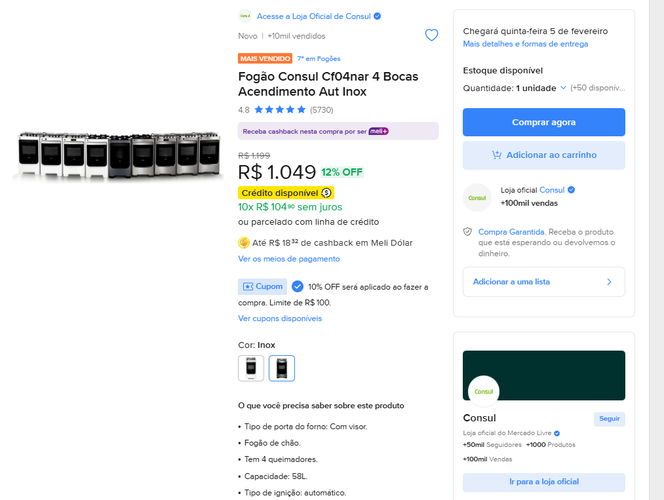Toggle the blue coupon applied checkmark
This screenshot has height=500, width=664.
click(x=298, y=287)
